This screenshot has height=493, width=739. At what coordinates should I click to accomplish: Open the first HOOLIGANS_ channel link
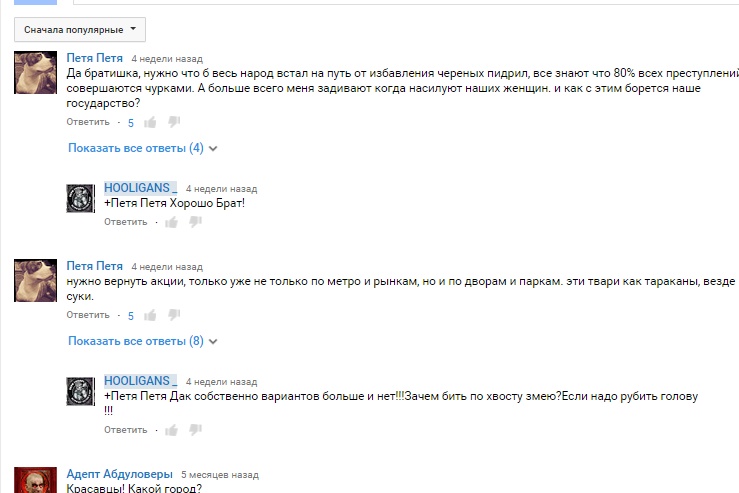(140, 188)
